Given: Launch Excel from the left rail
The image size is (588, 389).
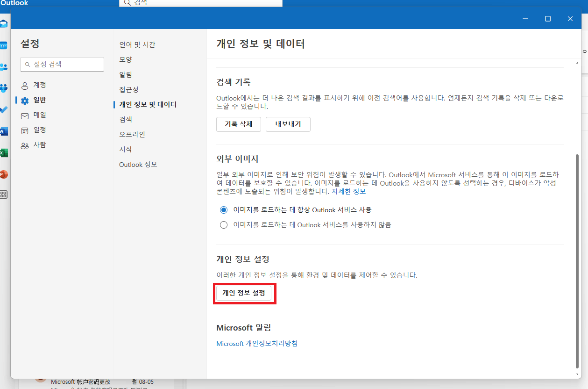Looking at the screenshot, I should pos(3,153).
